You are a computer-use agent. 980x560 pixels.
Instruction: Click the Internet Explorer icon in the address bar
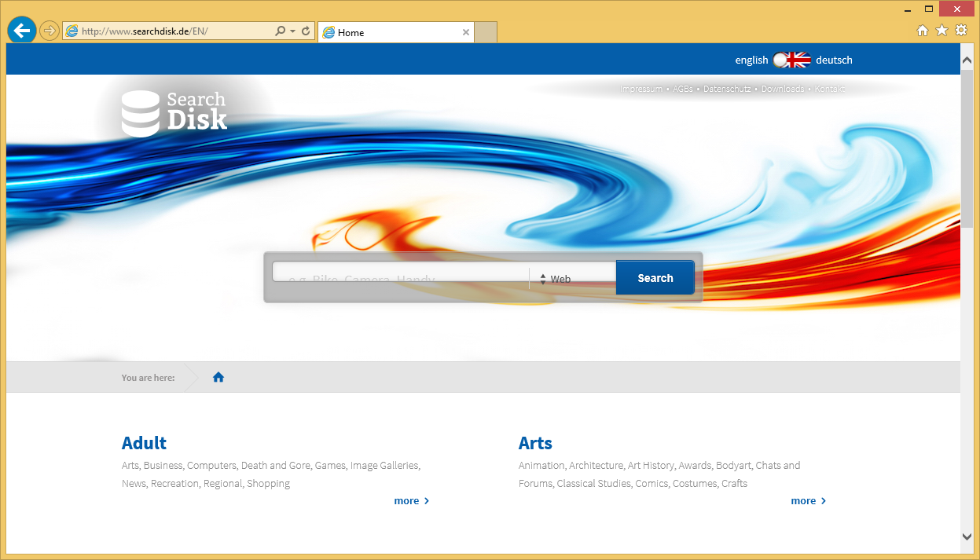click(72, 30)
